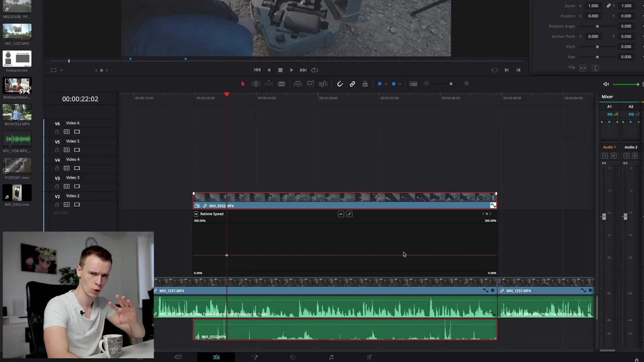Toggle loop playback
The width and height of the screenshot is (644, 362).
(315, 70)
